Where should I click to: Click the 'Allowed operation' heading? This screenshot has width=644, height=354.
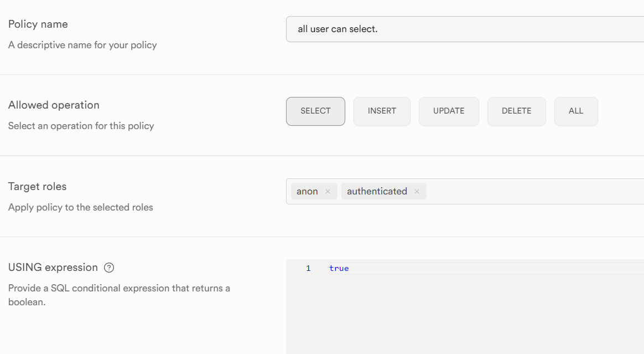point(54,105)
